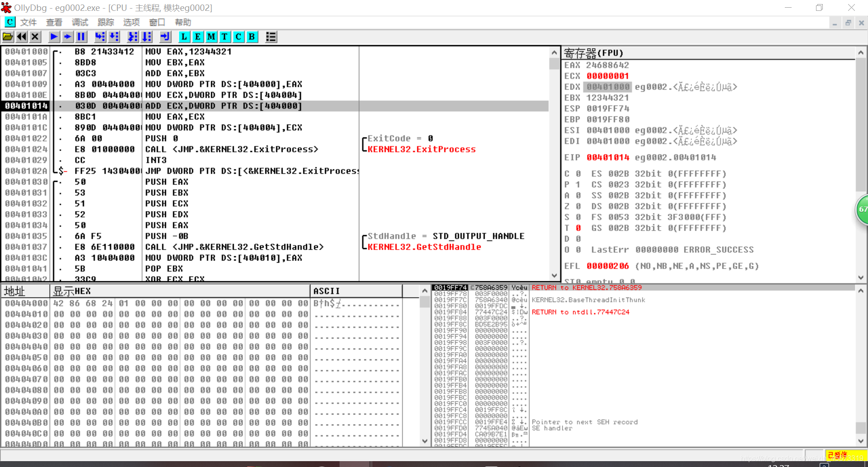Click the Close program X toolbar icon
Screen dimensions: 868x467
tap(35, 37)
